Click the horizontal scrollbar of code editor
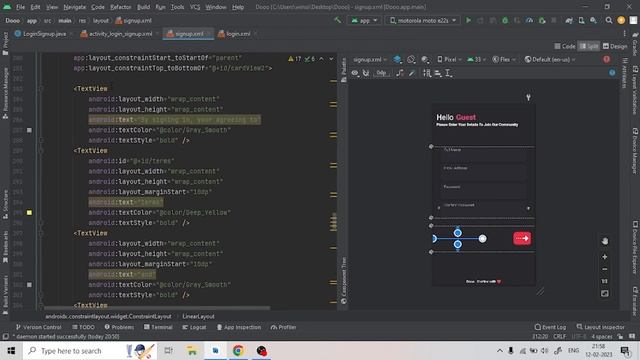This screenshot has width=640, height=360. [157, 308]
